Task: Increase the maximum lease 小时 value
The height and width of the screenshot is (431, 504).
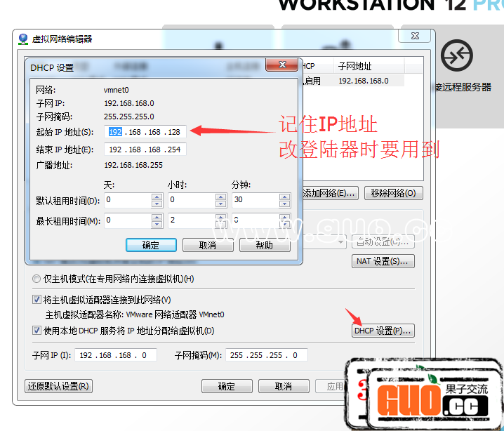Action: click(x=220, y=217)
